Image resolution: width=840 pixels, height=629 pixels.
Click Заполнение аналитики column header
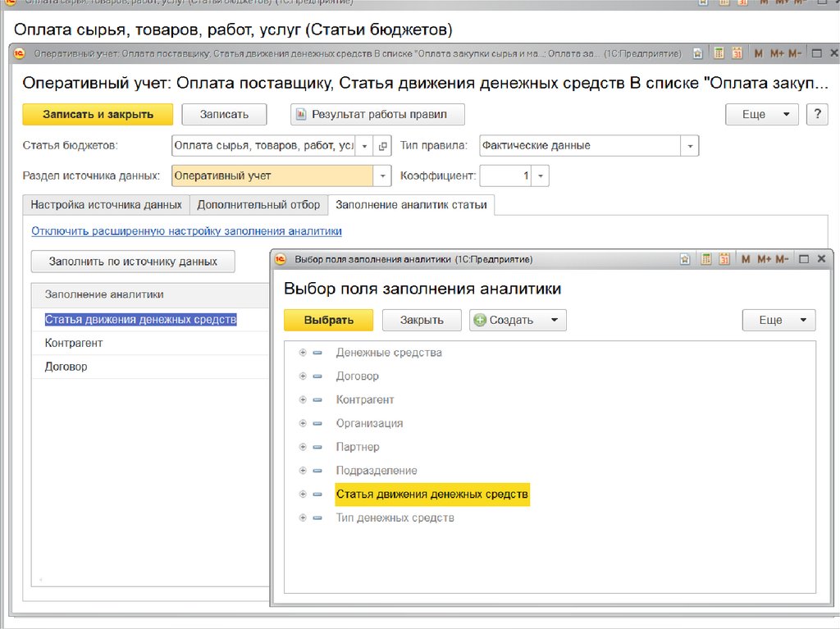pos(150,294)
